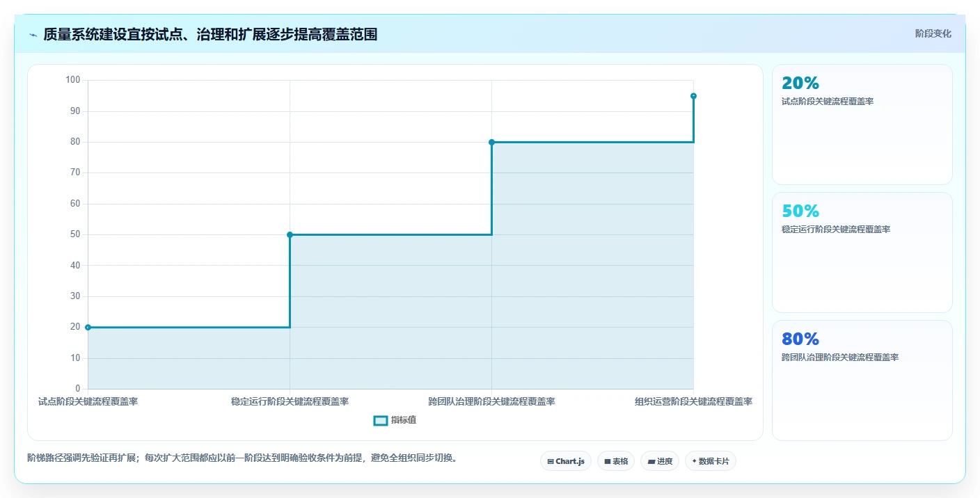Viewport: 980px width, 498px height.
Task: Click the y-axis tick 10
Action: 76,358
